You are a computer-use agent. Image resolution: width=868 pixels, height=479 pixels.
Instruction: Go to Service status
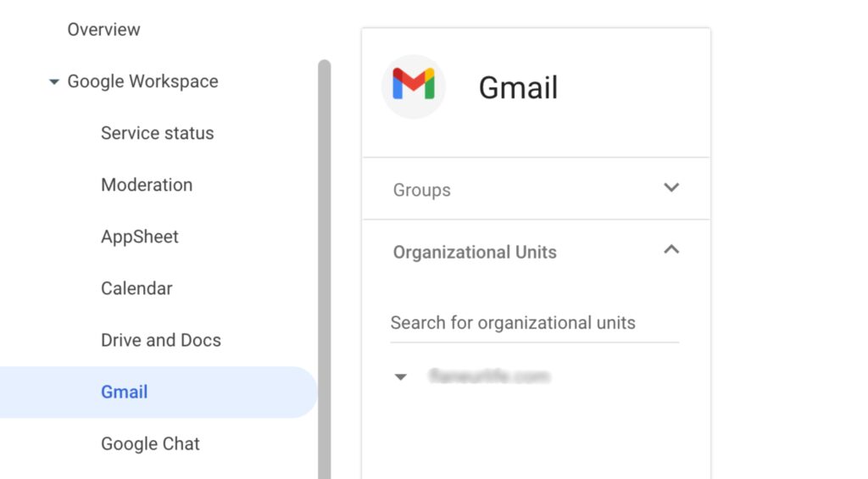click(157, 133)
